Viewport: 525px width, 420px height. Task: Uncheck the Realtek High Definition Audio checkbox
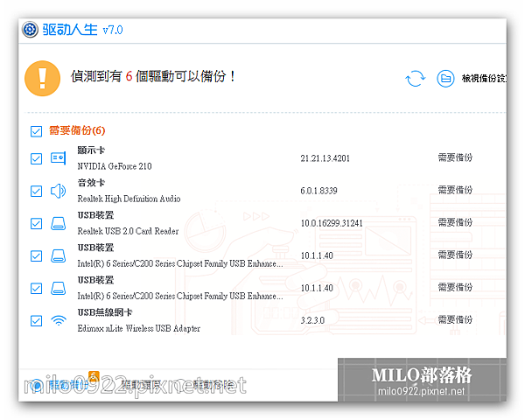[36, 192]
